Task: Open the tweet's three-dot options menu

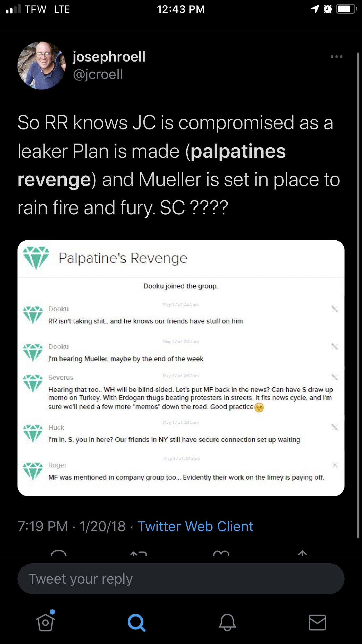Action: coord(336,57)
